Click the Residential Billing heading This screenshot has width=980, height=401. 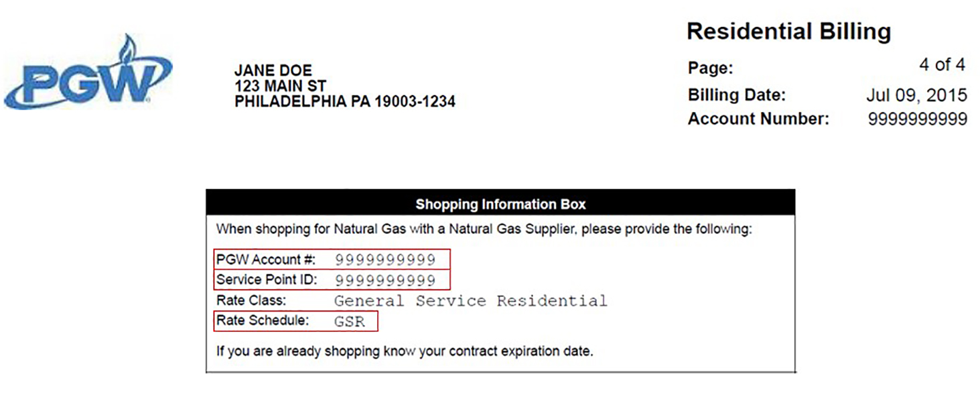[789, 31]
